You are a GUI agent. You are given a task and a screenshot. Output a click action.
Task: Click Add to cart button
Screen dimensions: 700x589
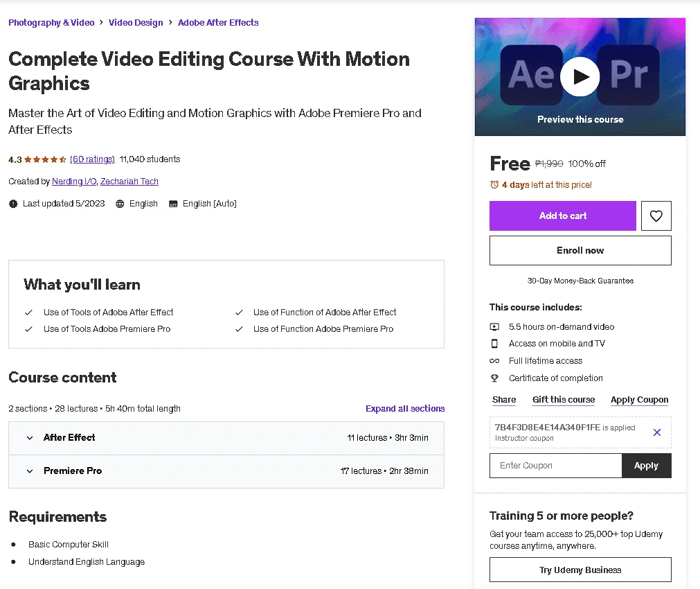pyautogui.click(x=562, y=216)
